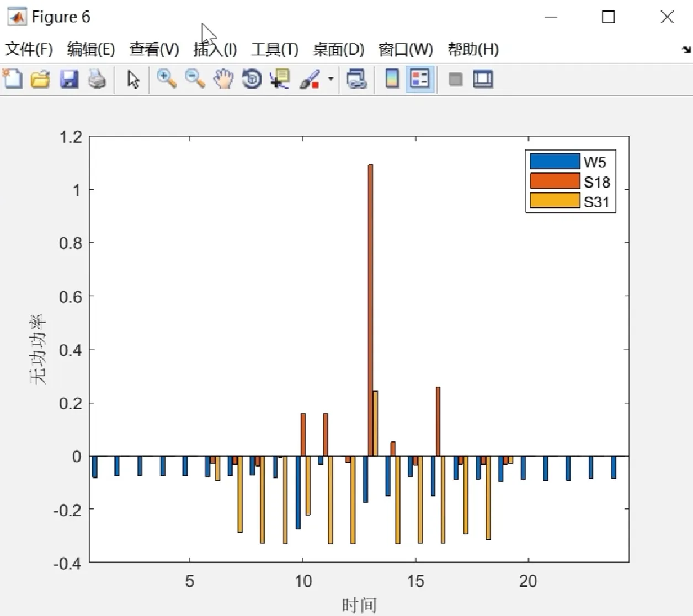
Task: Activate the Zoom In magnifier tool
Action: (x=166, y=79)
